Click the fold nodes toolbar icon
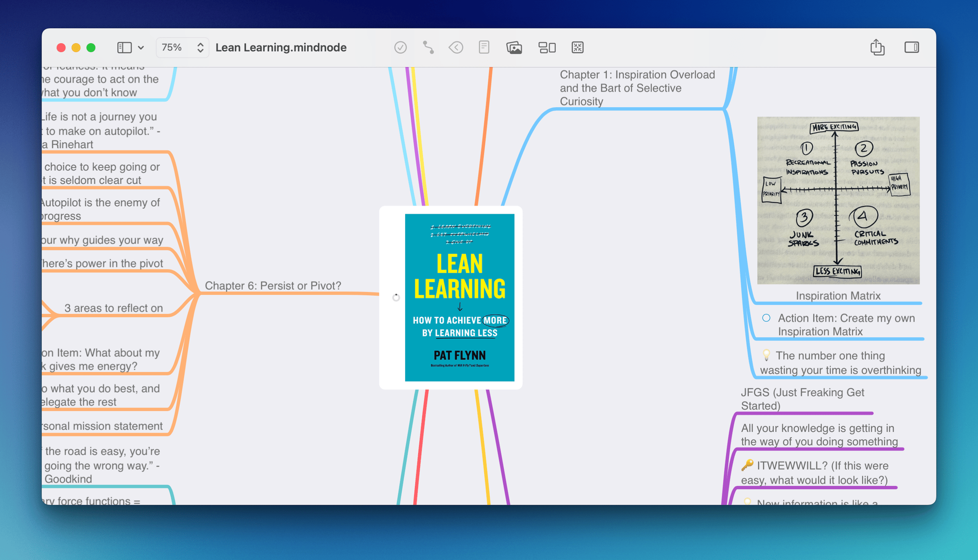This screenshot has height=560, width=978. pos(547,48)
